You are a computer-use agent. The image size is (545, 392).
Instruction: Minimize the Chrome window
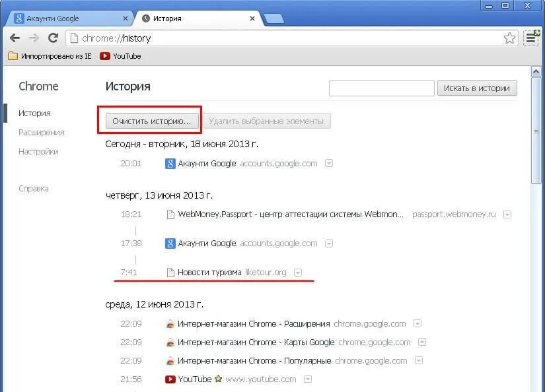(x=489, y=5)
